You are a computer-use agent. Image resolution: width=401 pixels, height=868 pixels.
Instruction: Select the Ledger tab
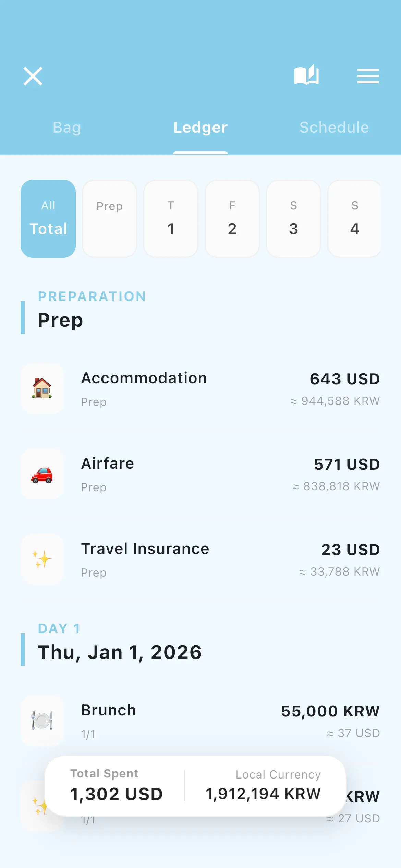pos(200,128)
